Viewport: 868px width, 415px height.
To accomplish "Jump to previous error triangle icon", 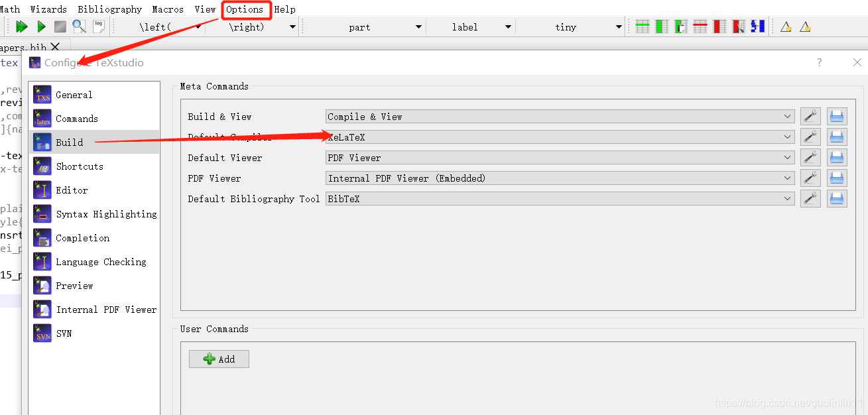I will [786, 27].
